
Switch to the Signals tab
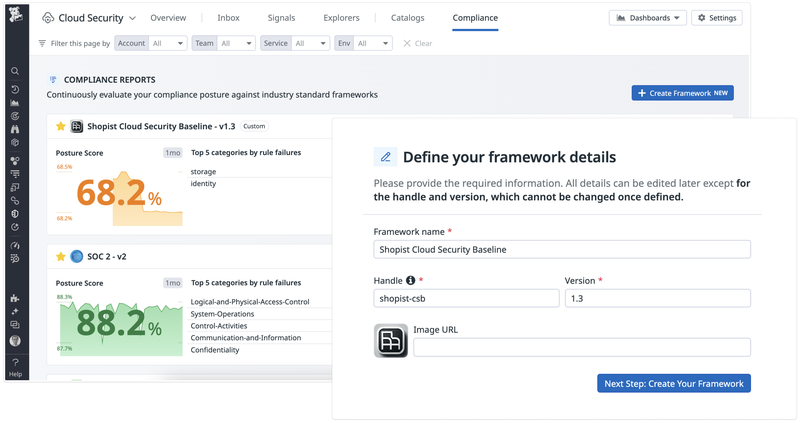(x=281, y=18)
